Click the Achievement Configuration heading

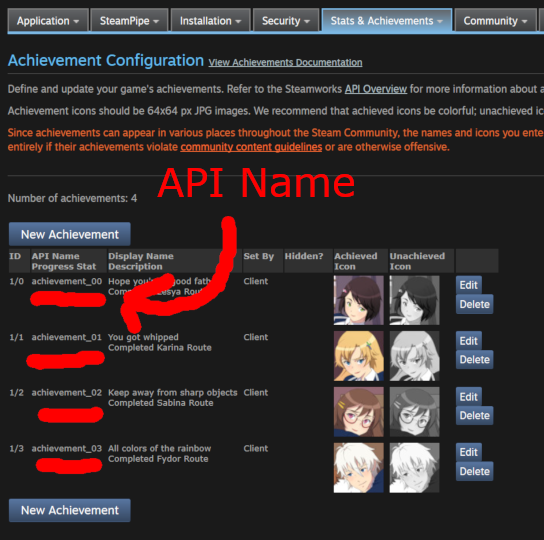106,61
